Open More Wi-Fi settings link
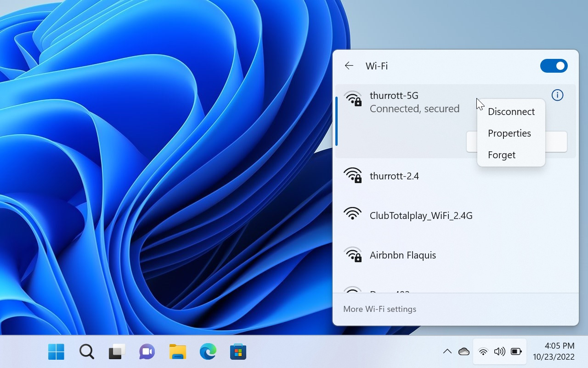 pos(379,309)
